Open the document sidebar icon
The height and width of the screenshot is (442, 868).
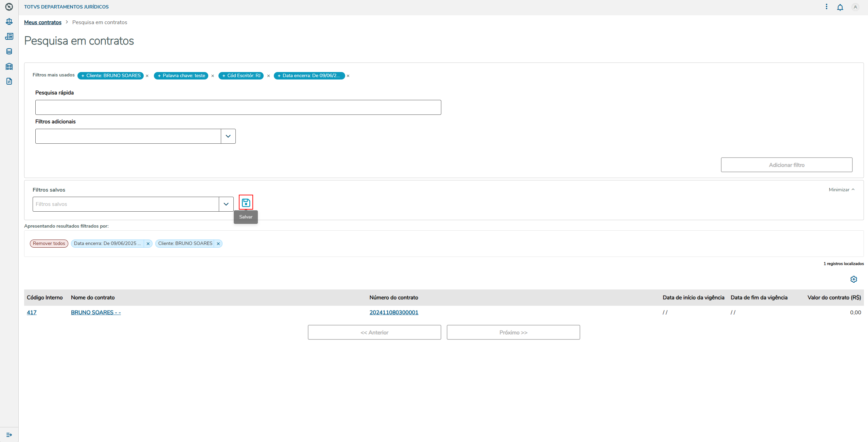coord(9,81)
